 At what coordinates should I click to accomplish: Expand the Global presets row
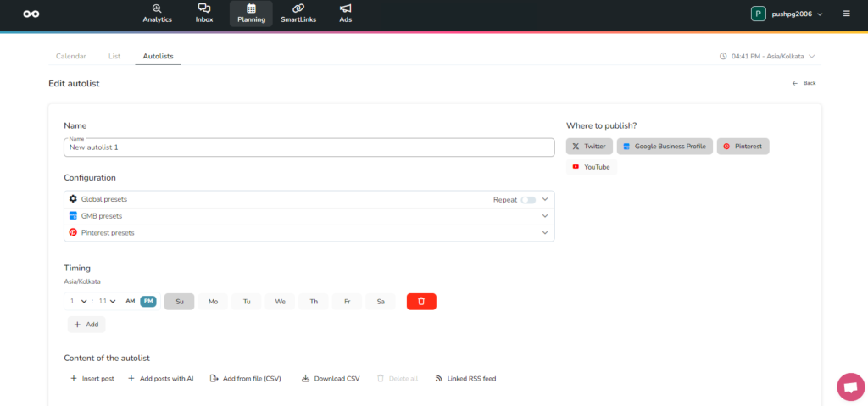[x=545, y=199]
